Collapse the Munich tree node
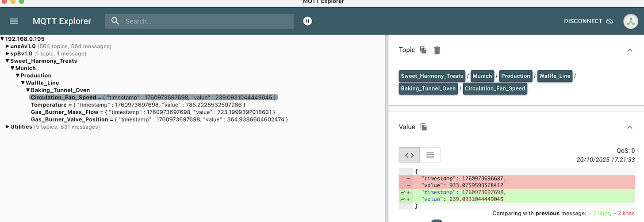Image resolution: width=644 pixels, height=222 pixels. tap(12, 69)
